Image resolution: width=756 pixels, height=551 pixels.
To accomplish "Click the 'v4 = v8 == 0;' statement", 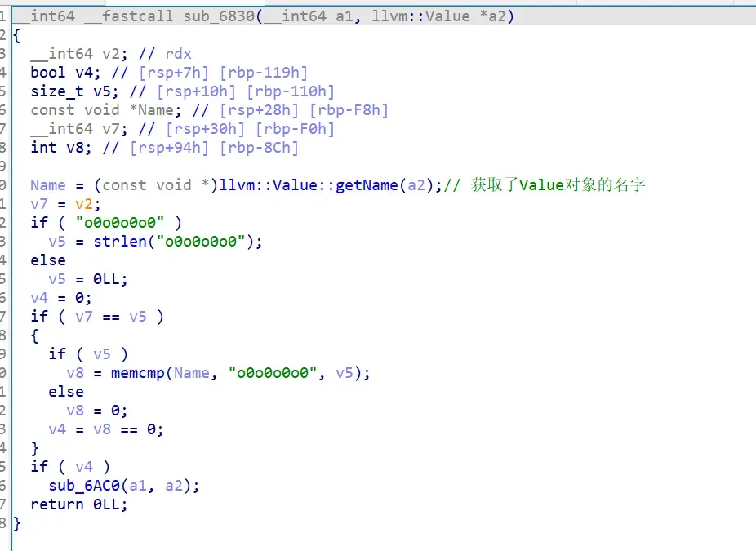I will click(x=106, y=429).
